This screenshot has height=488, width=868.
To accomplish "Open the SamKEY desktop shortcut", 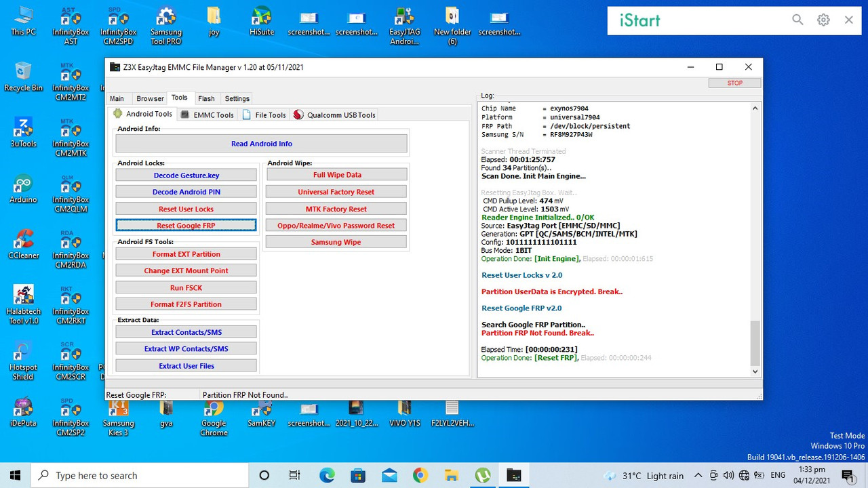I will pyautogui.click(x=261, y=412).
